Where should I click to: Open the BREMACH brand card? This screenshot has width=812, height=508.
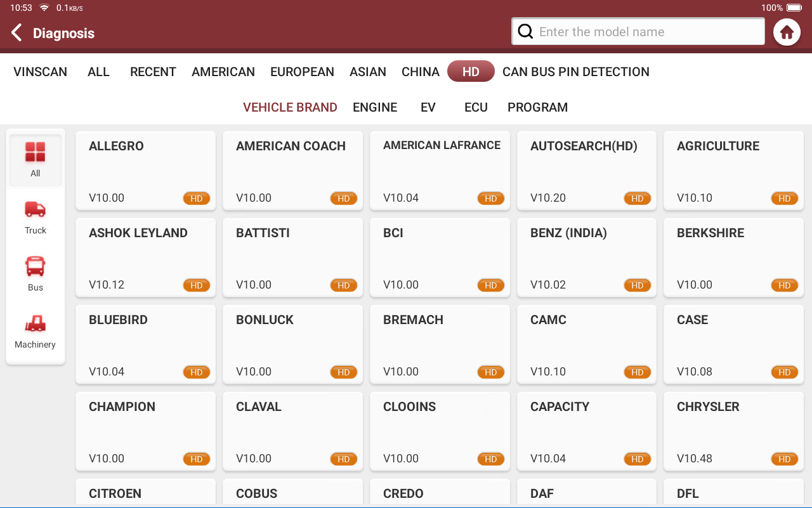(440, 344)
